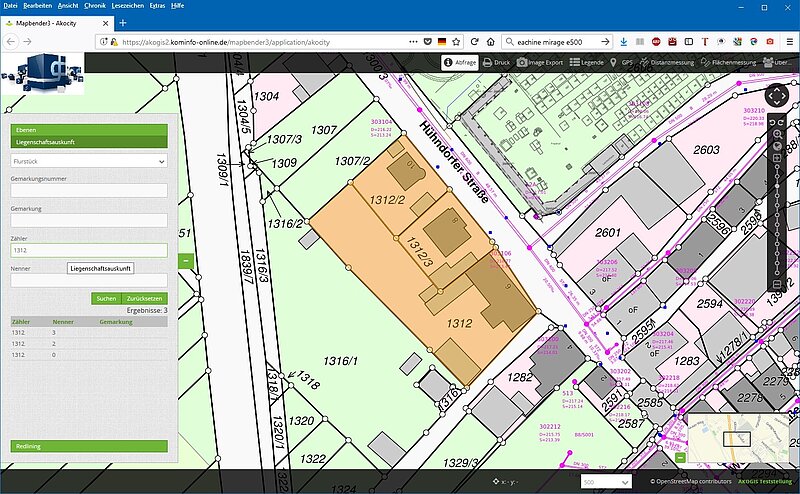Click the Gemarkungsnummer input field
This screenshot has width=800, height=494.
click(89, 190)
